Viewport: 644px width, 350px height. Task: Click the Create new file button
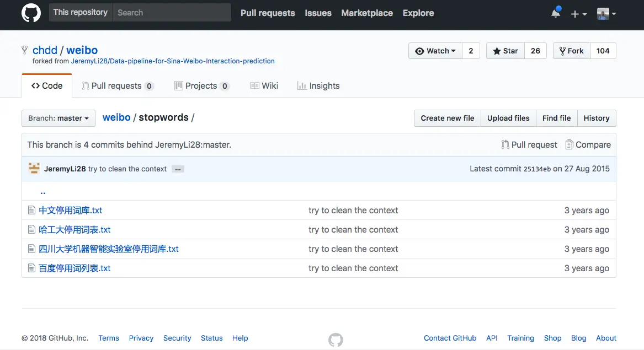pyautogui.click(x=447, y=118)
